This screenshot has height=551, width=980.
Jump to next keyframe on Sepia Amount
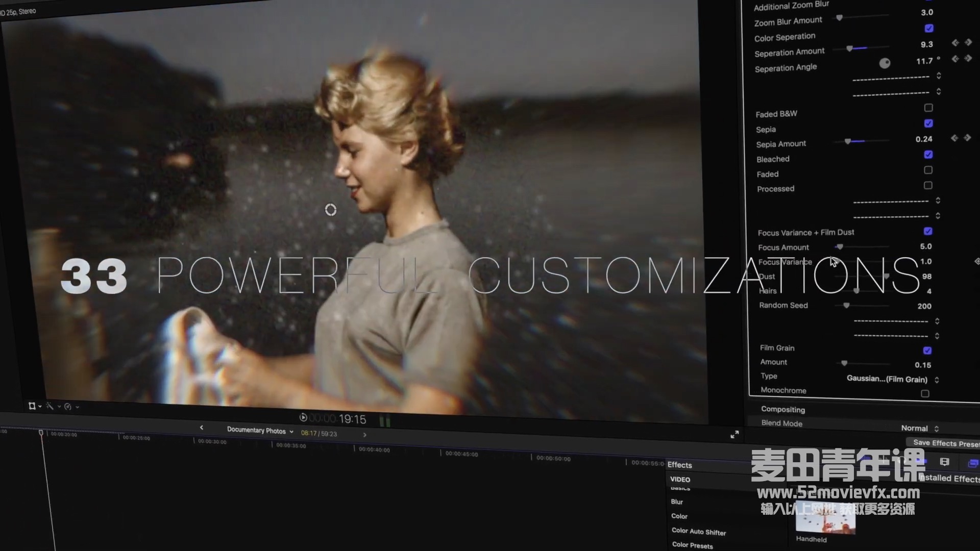967,138
